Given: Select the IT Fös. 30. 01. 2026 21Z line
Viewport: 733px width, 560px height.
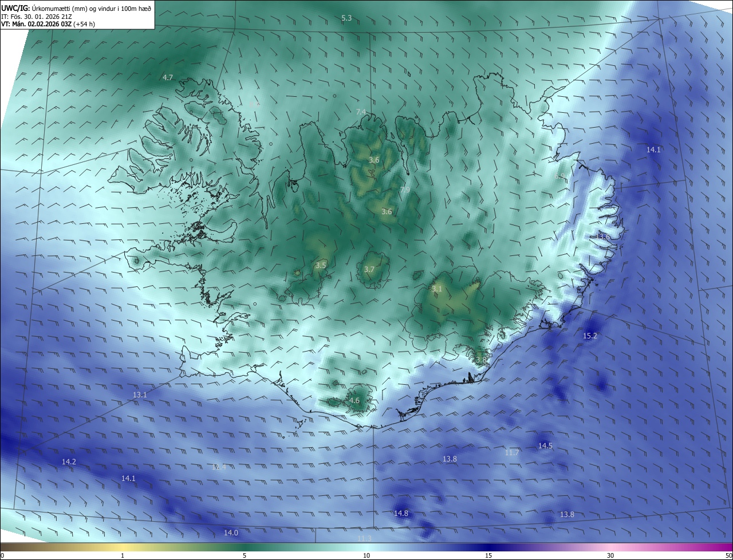Looking at the screenshot, I should [x=37, y=16].
